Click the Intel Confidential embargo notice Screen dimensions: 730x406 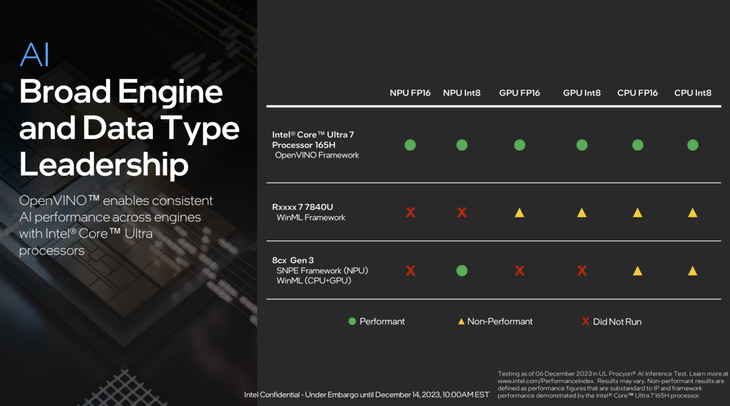(366, 395)
